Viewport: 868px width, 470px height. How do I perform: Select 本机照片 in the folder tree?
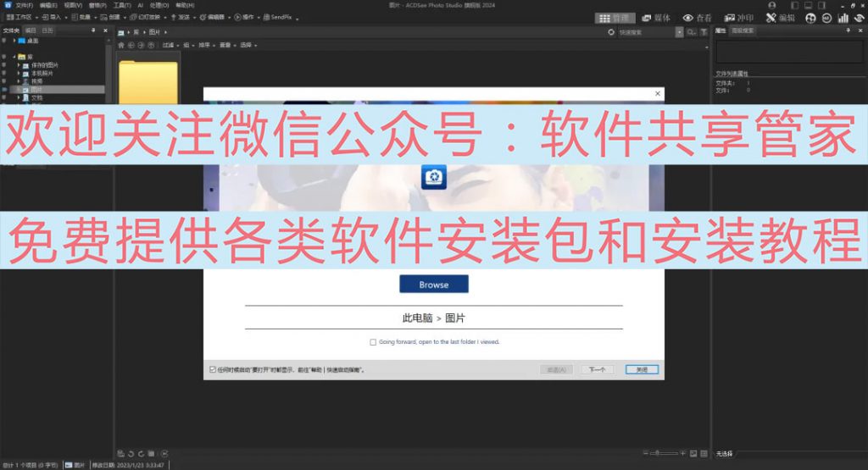(x=42, y=73)
